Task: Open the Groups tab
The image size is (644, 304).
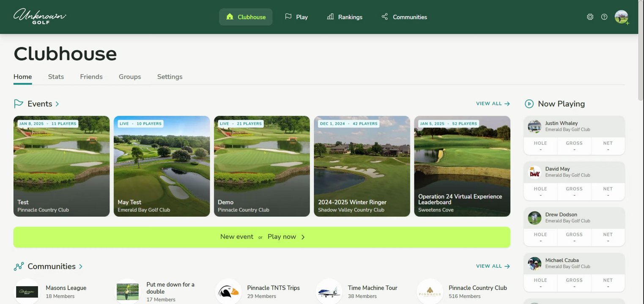Action: [130, 76]
